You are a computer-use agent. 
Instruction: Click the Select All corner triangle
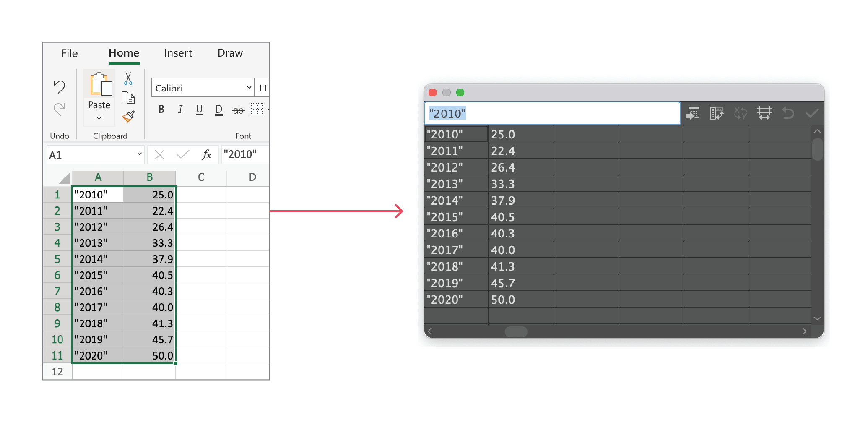tap(65, 178)
